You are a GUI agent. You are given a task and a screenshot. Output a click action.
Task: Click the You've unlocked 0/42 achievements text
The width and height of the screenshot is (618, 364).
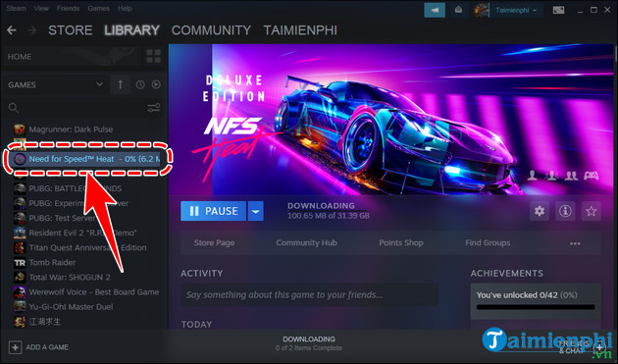click(527, 295)
